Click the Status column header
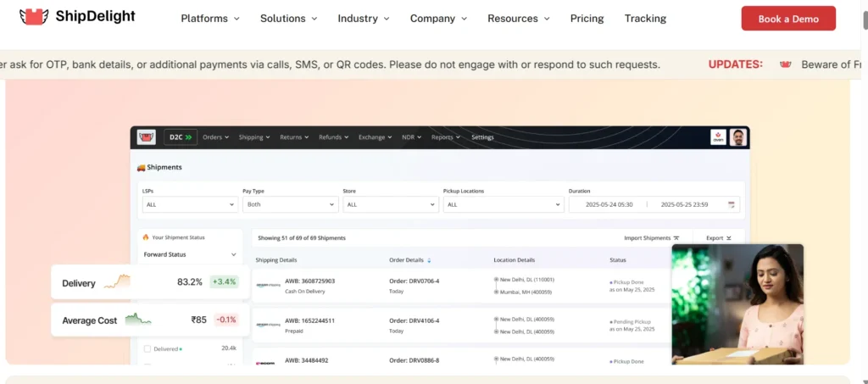The image size is (868, 384). (618, 260)
